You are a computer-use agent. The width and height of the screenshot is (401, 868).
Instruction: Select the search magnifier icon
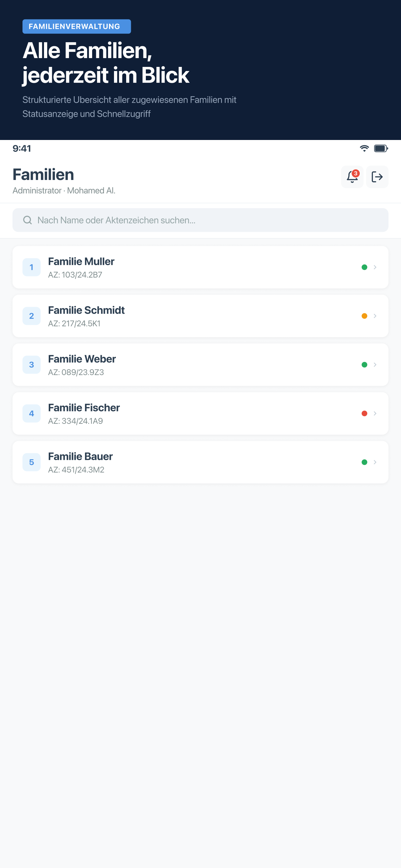27,220
